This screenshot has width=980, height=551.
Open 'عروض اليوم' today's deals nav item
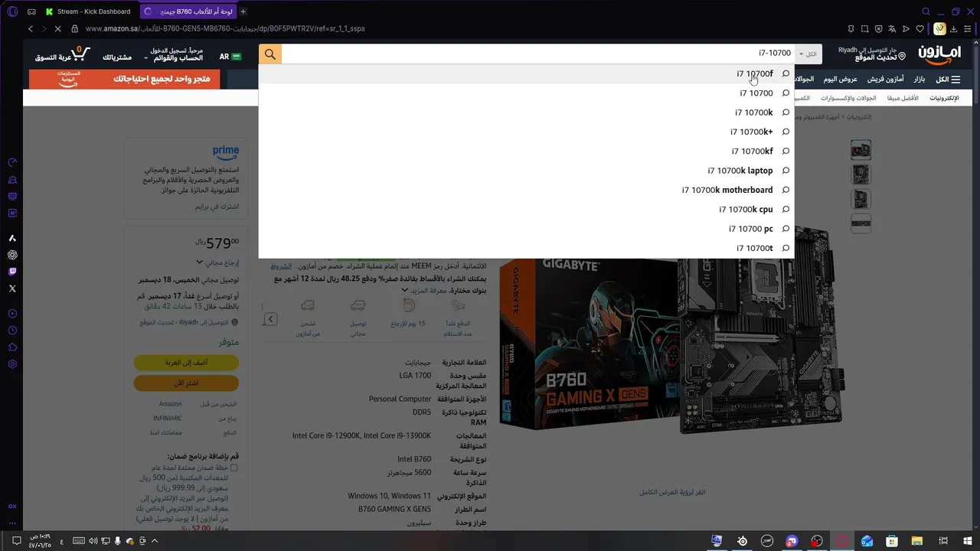point(840,80)
